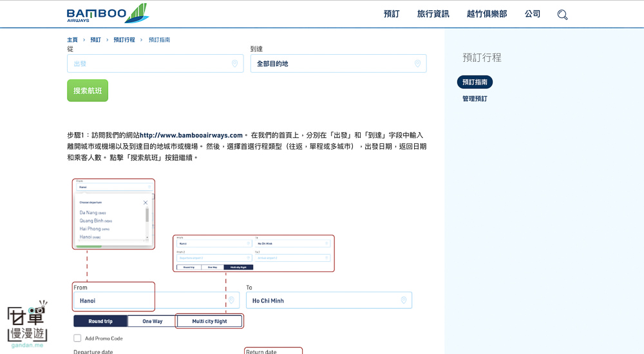
Task: Click the booking guide tutorial image
Action: (x=242, y=266)
